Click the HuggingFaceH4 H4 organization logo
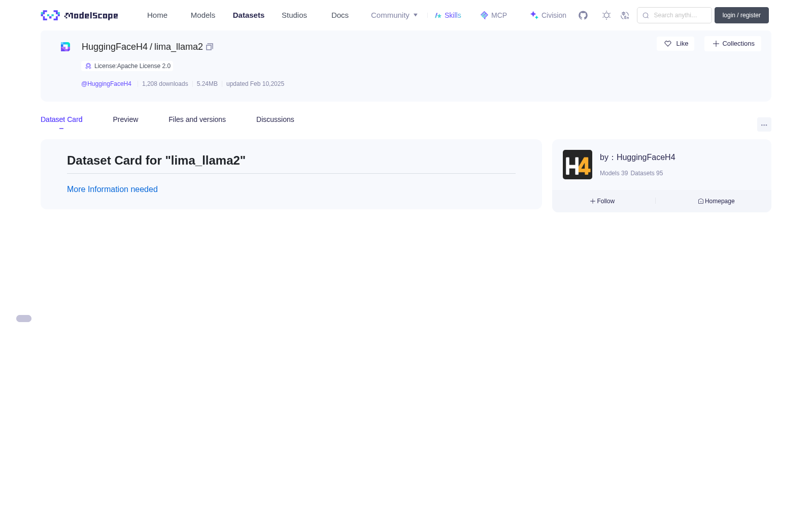Viewport: 812px width, 508px height. pos(578,165)
